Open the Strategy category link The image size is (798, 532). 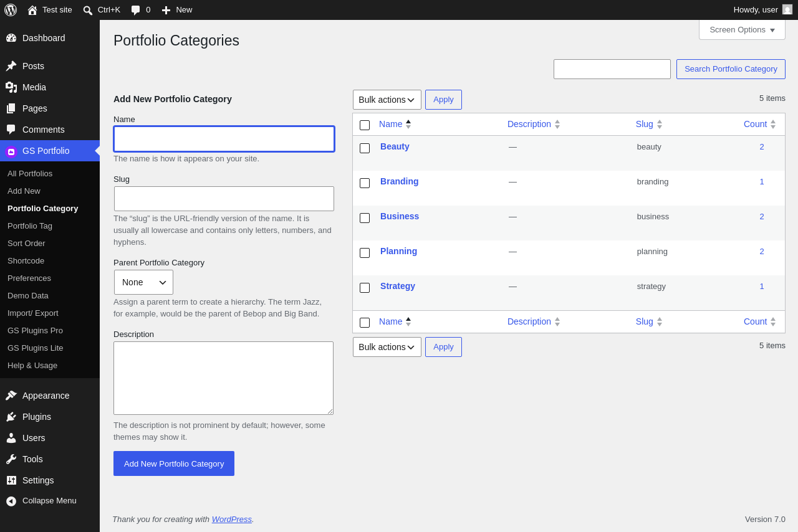[x=398, y=286]
